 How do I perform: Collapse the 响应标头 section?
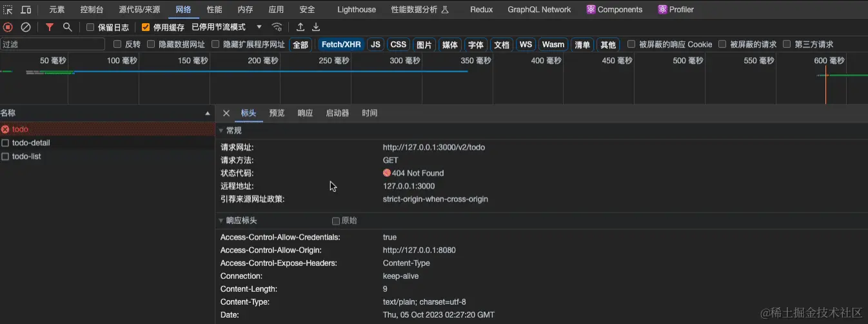click(221, 221)
